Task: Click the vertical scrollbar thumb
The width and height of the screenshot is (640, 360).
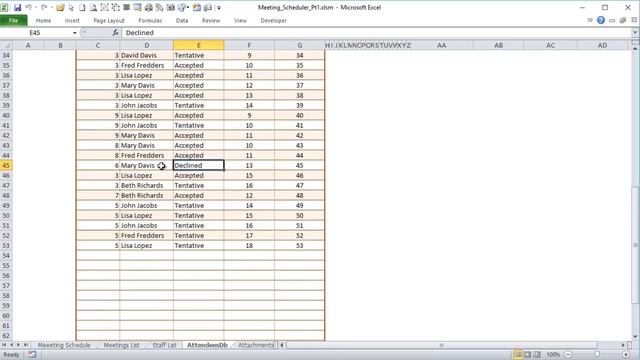Action: 636,245
